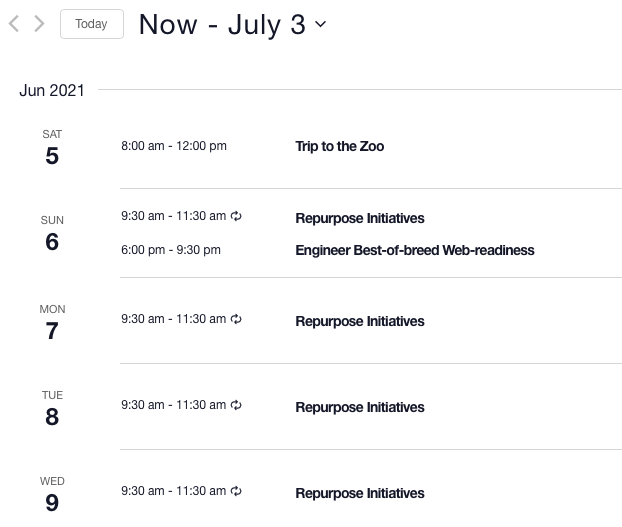Click the recurring icon on Monday's event time
The height and width of the screenshot is (527, 622).
point(236,319)
